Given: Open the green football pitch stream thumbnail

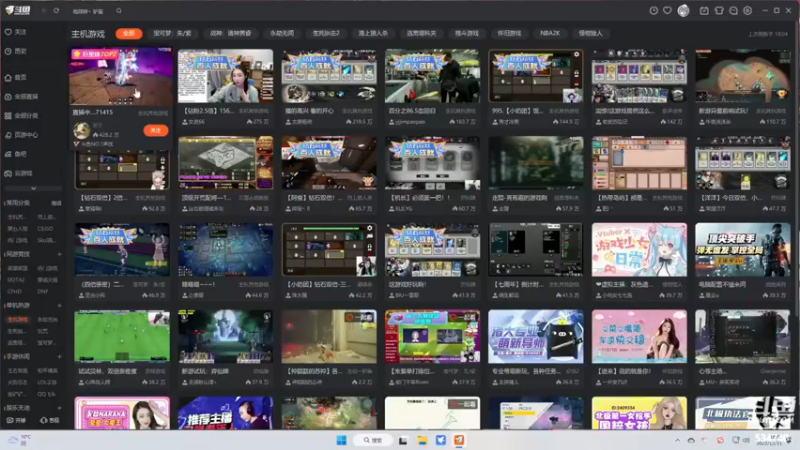Looking at the screenshot, I should point(122,337).
